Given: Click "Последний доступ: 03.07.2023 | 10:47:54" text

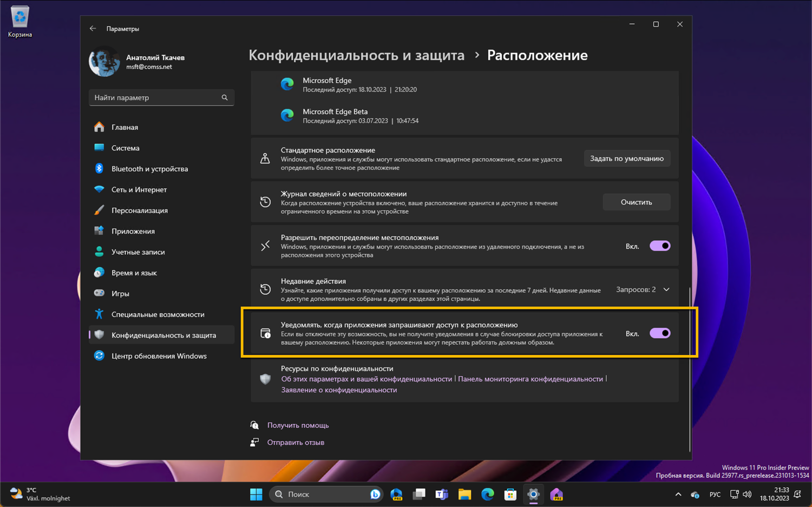Looking at the screenshot, I should click(x=361, y=121).
